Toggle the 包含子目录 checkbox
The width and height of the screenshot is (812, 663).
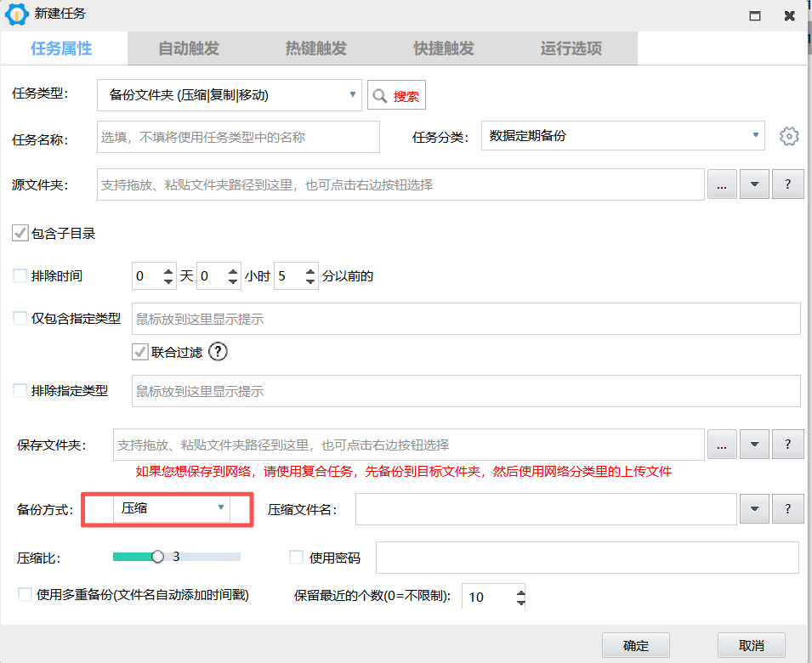point(20,233)
